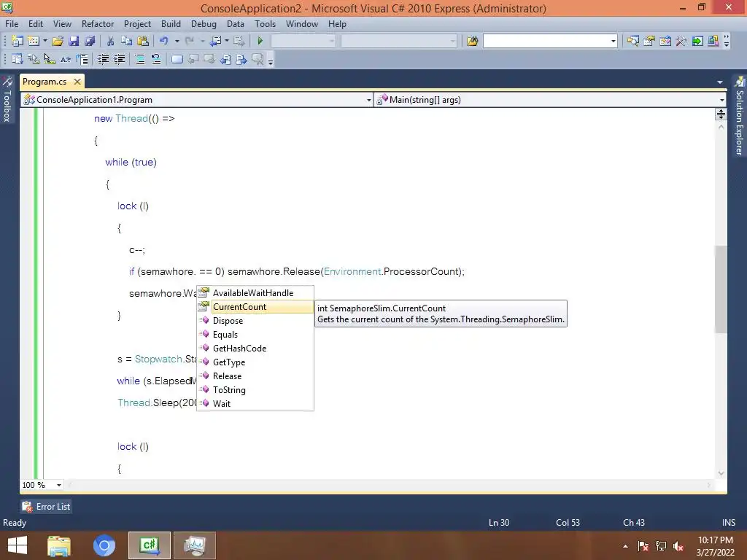Click the Extension Manager toolbar icon

(713, 41)
